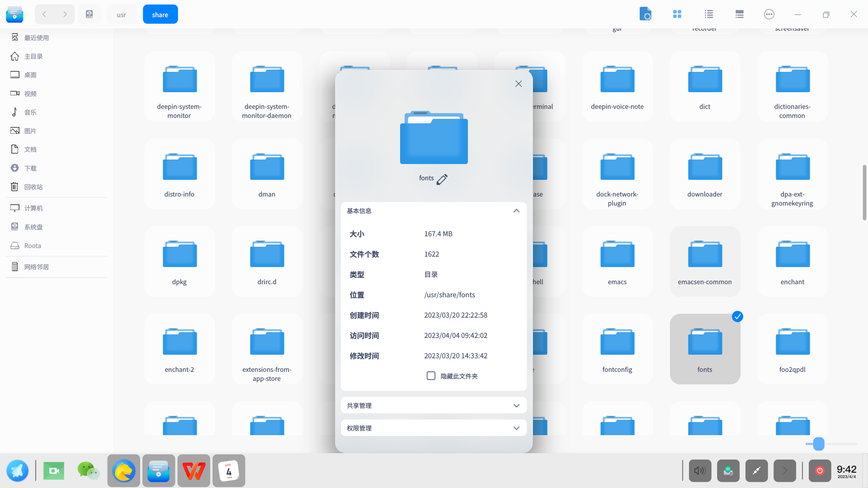Go back using the navigation arrow
868x488 pixels.
point(44,14)
